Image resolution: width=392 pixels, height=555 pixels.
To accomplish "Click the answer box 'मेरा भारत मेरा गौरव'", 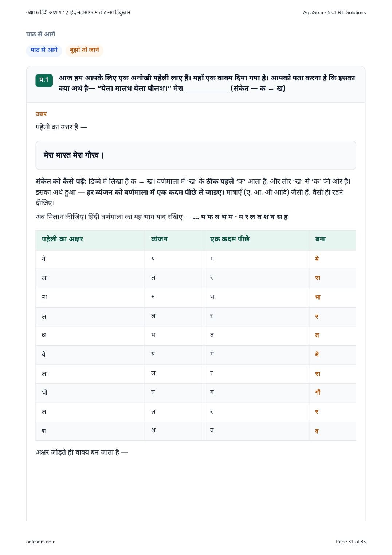I will pyautogui.click(x=196, y=155).
